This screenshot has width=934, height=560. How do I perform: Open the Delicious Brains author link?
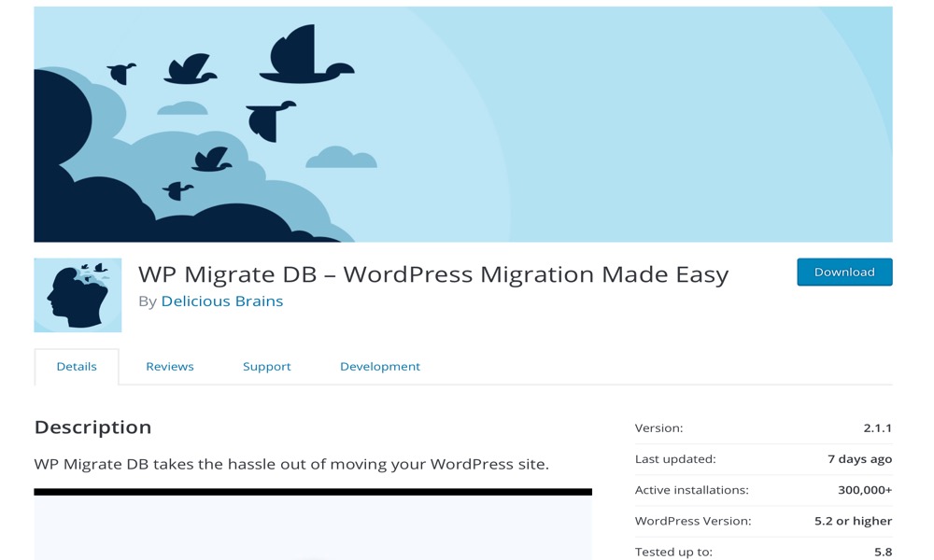pyautogui.click(x=221, y=301)
